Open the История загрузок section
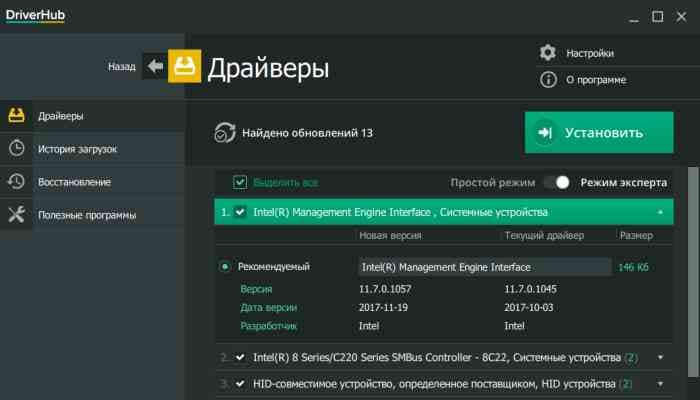This screenshot has height=400, width=700. point(92,149)
